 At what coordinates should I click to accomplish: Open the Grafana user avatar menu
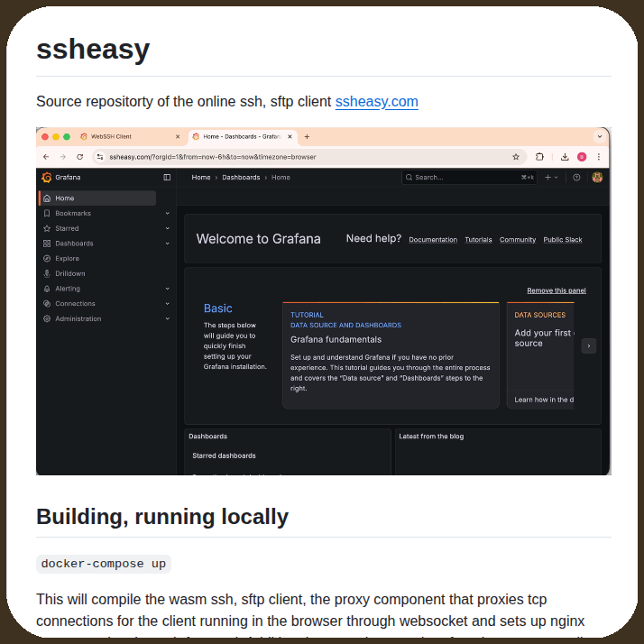[x=597, y=178]
